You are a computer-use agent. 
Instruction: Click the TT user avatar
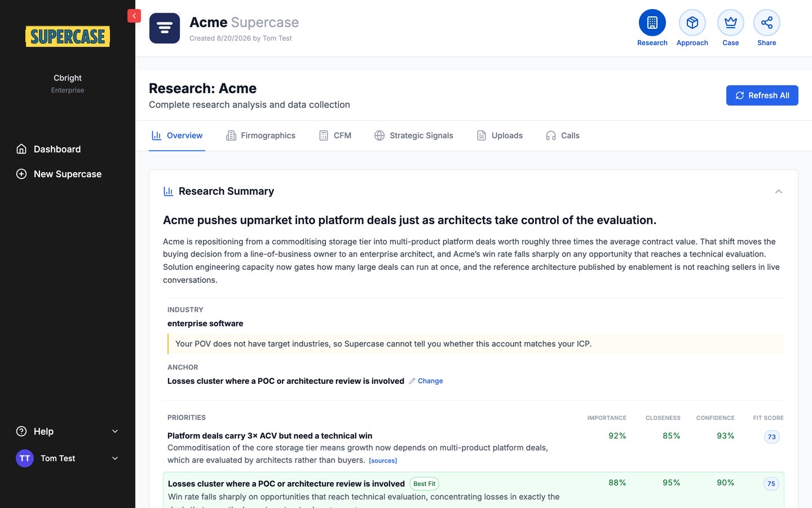25,458
